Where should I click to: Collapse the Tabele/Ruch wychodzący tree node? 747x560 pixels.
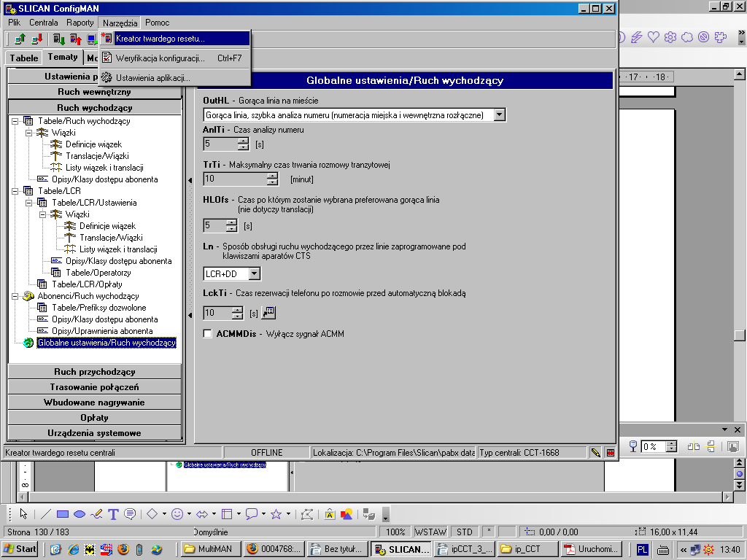click(x=15, y=121)
